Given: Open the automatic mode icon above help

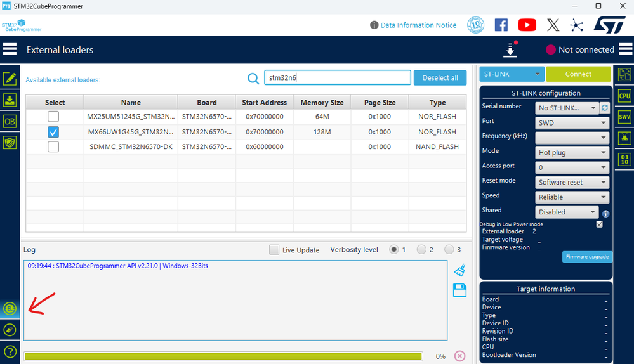Looking at the screenshot, I should point(10,330).
